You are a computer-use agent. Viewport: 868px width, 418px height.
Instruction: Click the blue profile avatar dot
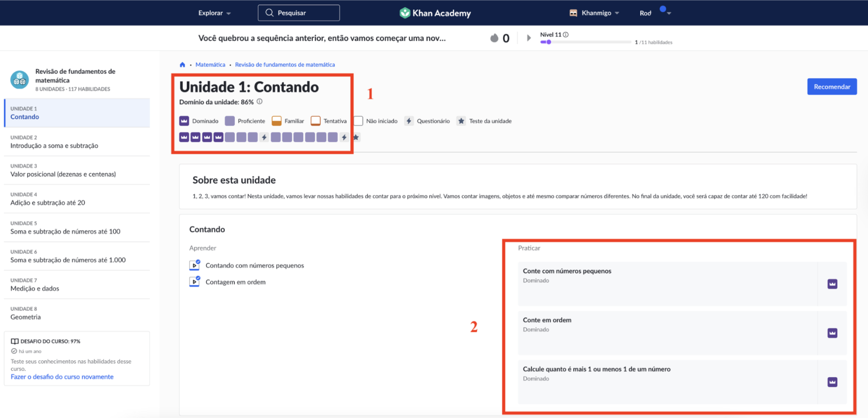pyautogui.click(x=663, y=9)
